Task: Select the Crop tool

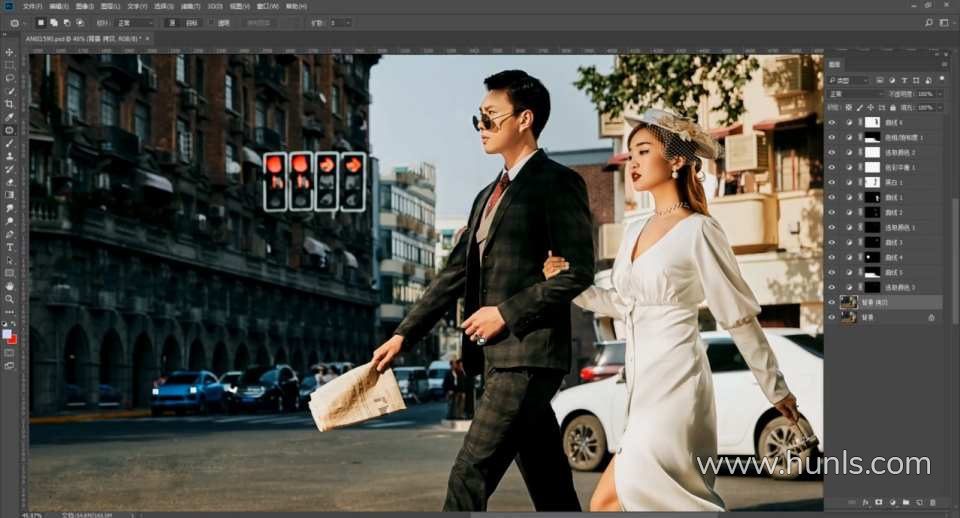Action: coord(9,104)
